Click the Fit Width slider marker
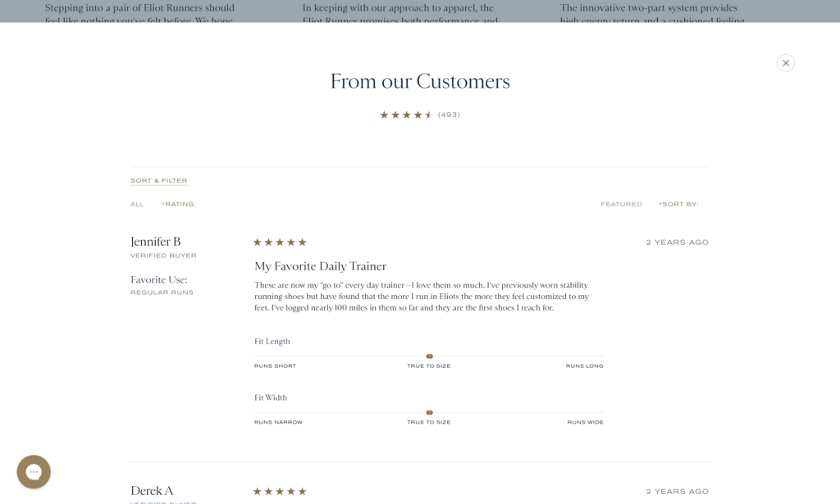 tap(429, 412)
